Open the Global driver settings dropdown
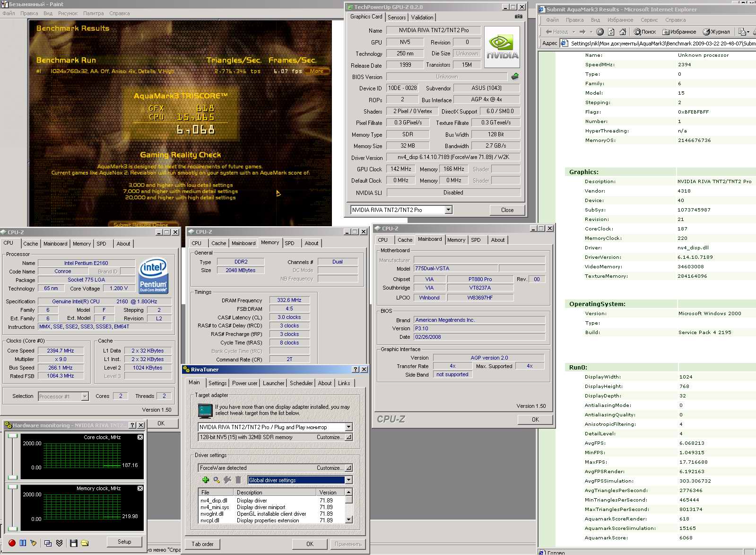The image size is (756, 555). click(x=348, y=480)
